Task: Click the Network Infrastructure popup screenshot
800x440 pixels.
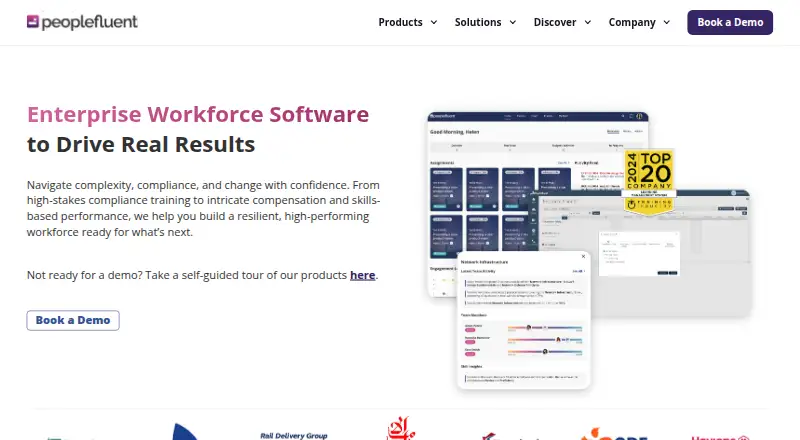Action: [x=523, y=320]
